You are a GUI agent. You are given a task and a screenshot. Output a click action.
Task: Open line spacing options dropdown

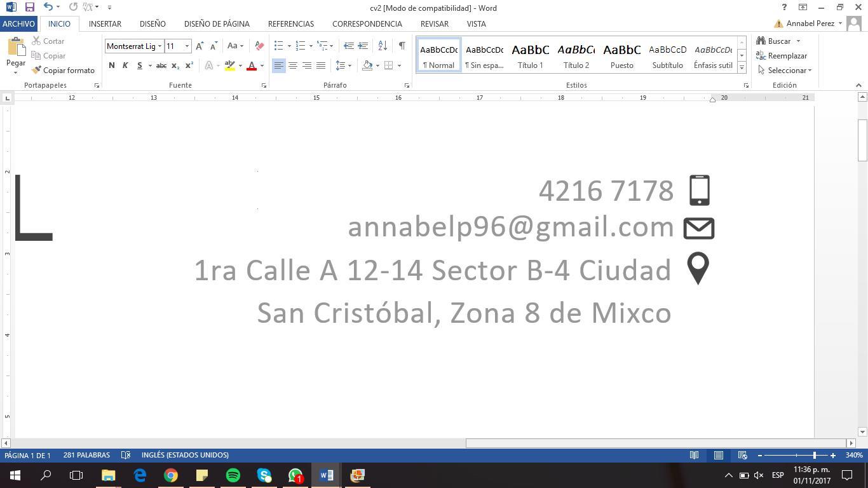pos(343,65)
